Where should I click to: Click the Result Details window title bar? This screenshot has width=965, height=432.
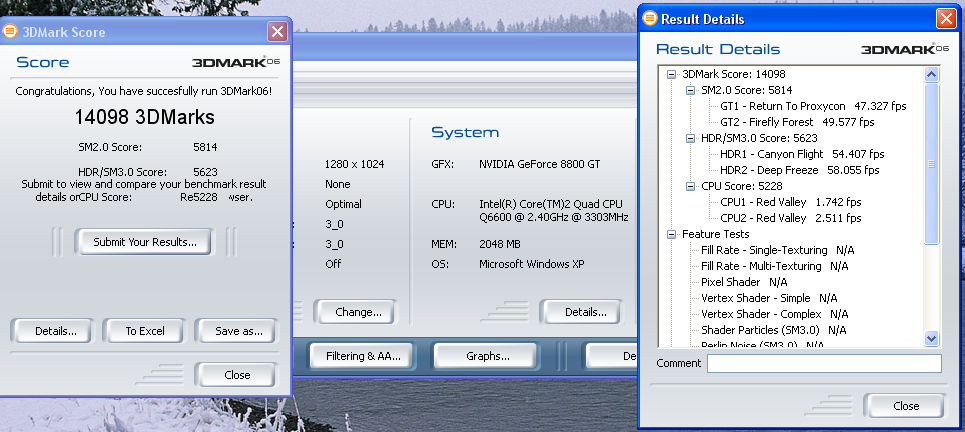pyautogui.click(x=797, y=18)
